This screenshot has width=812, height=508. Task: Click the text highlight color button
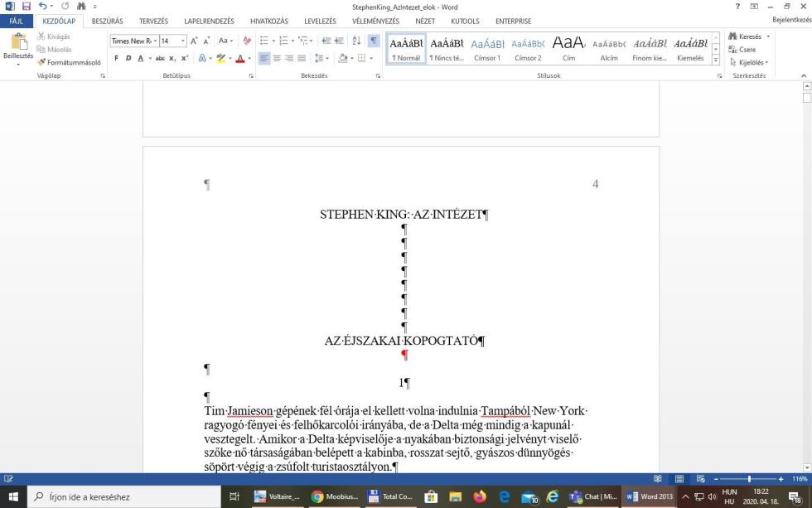(221, 59)
